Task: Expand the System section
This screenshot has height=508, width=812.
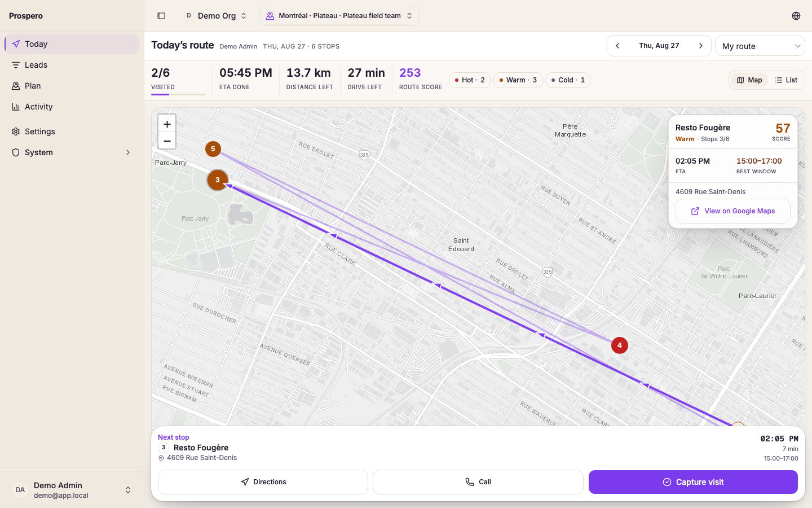Action: 72,152
